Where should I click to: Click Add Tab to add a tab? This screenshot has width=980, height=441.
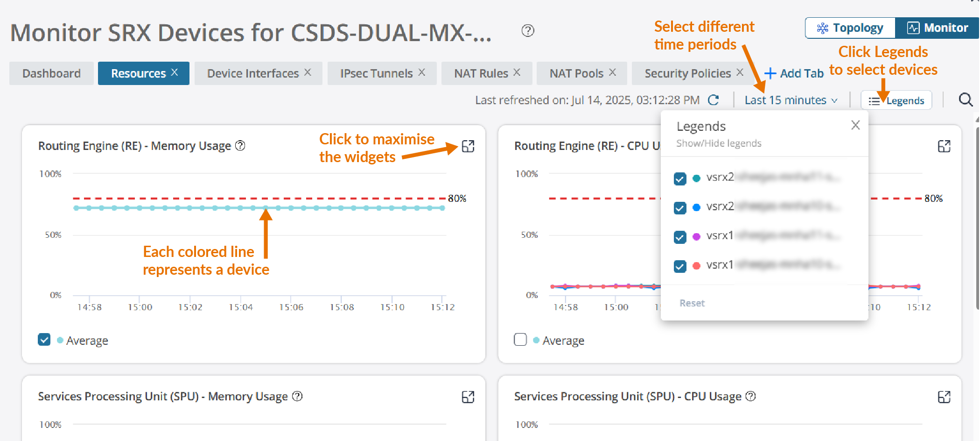[794, 73]
